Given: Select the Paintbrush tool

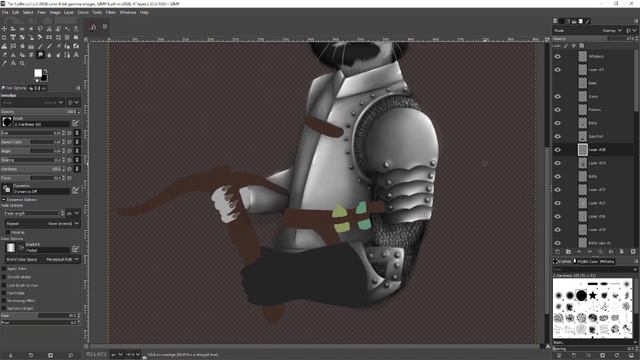Looking at the screenshot, I should coord(49,47).
